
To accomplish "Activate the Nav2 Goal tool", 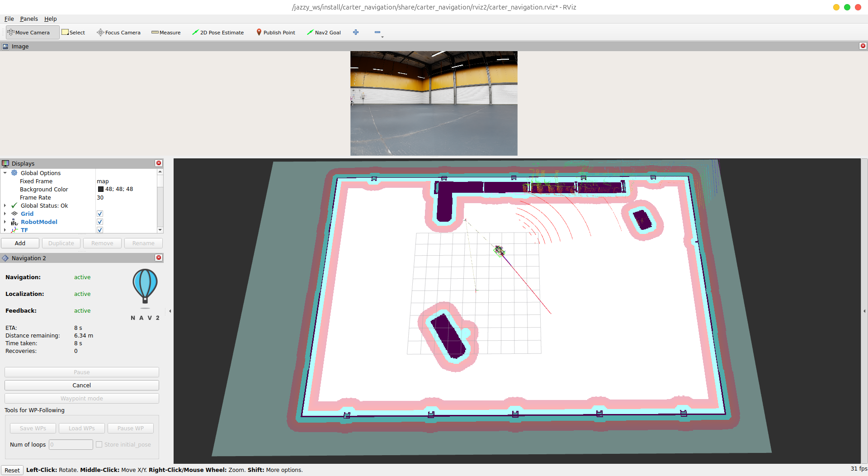I will (x=324, y=33).
